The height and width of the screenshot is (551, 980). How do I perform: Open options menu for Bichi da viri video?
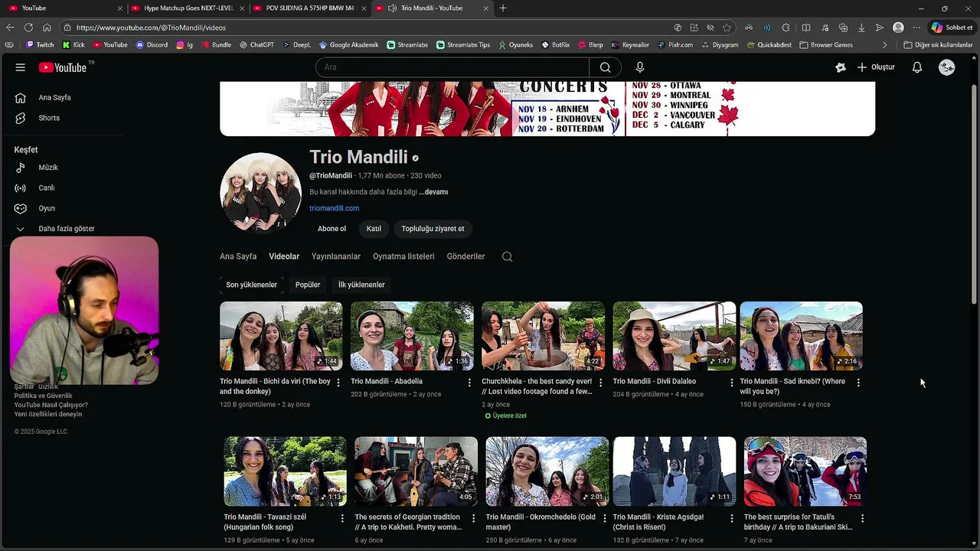(x=338, y=383)
